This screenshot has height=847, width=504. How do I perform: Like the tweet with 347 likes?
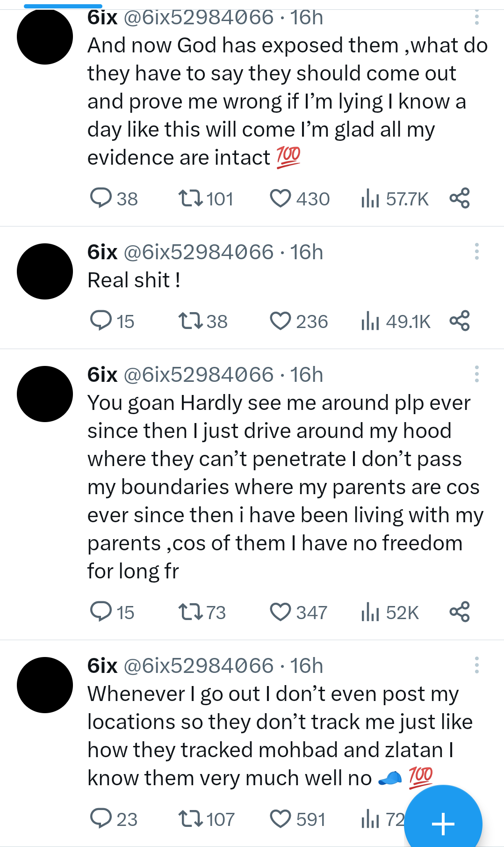pos(281,612)
